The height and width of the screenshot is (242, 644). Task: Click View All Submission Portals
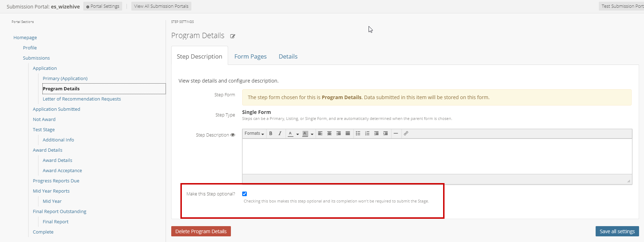coord(161,6)
